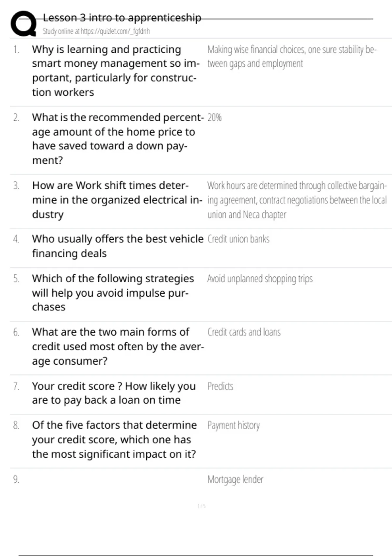
Task: Click the 'Payment history' answer
Action: coord(233,426)
